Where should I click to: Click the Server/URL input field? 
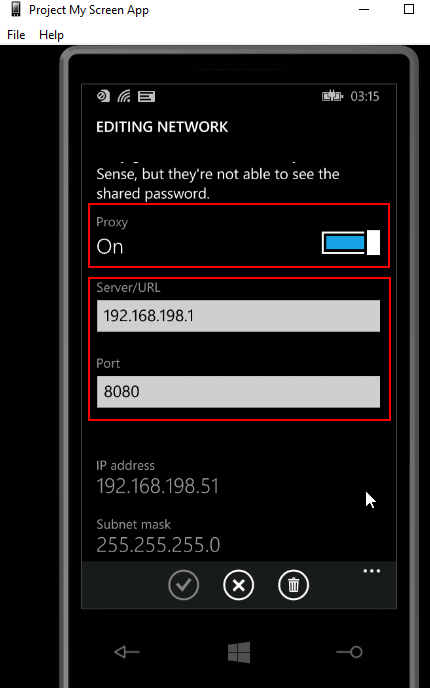238,315
